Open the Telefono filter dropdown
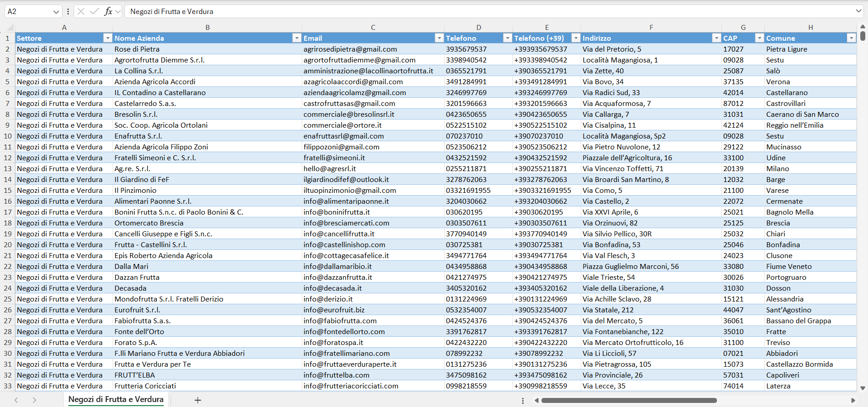 pyautogui.click(x=508, y=38)
